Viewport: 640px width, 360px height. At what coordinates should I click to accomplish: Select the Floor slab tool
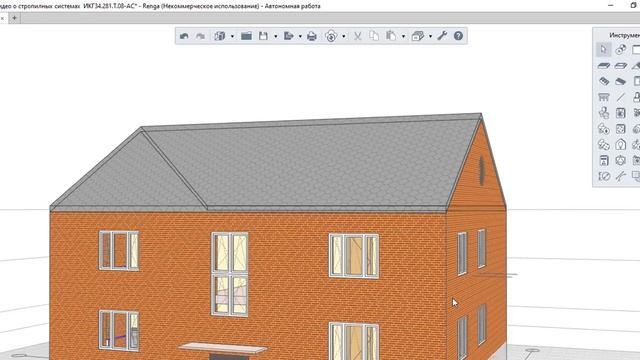(604, 65)
